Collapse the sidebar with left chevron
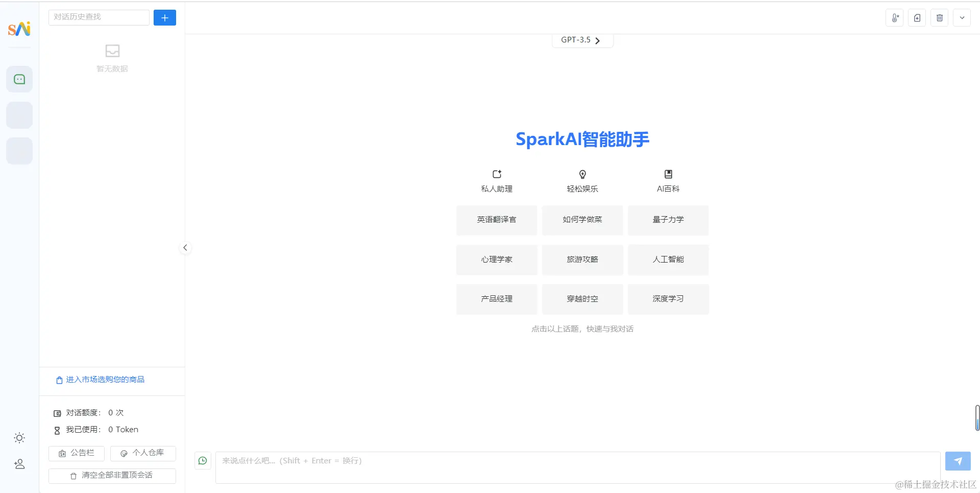The height and width of the screenshot is (493, 980). (185, 248)
